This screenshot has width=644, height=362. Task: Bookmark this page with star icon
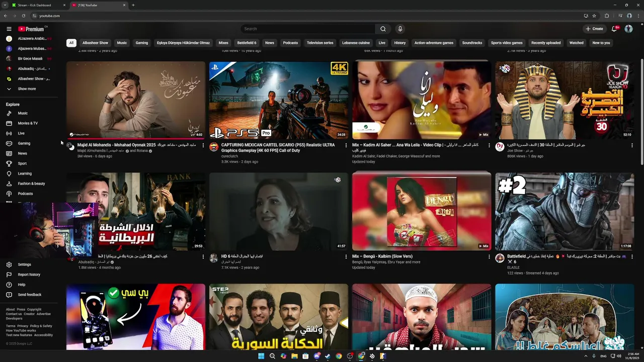pos(594,16)
